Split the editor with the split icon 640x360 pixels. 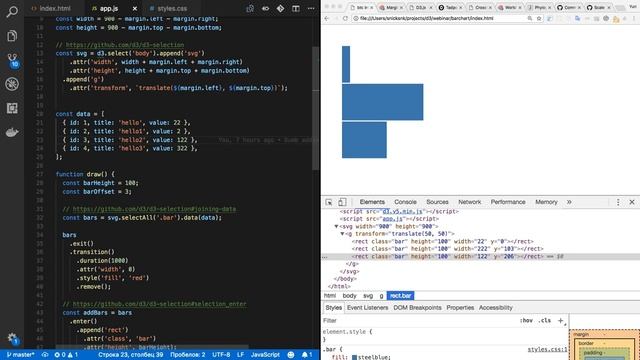coord(296,8)
